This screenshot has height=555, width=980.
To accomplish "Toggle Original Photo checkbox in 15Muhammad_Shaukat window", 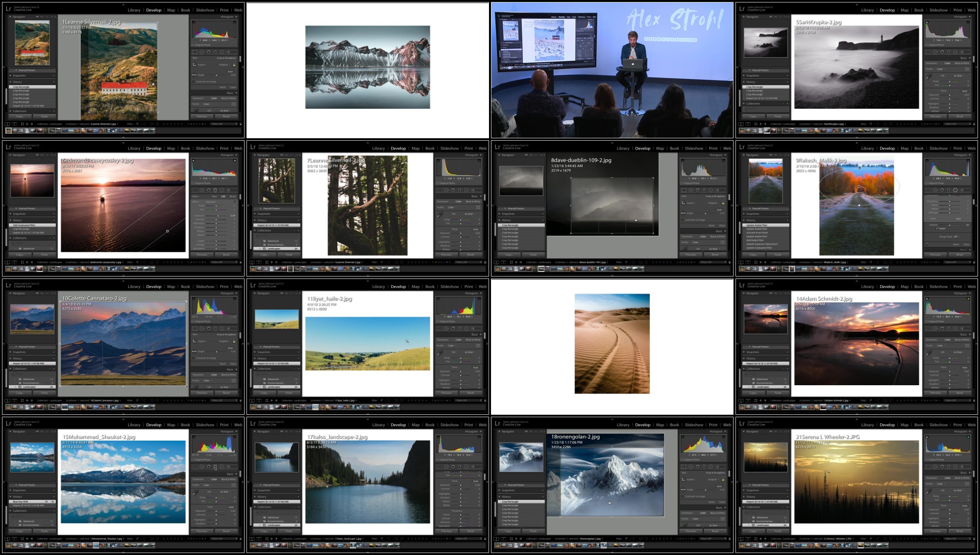I will (193, 460).
